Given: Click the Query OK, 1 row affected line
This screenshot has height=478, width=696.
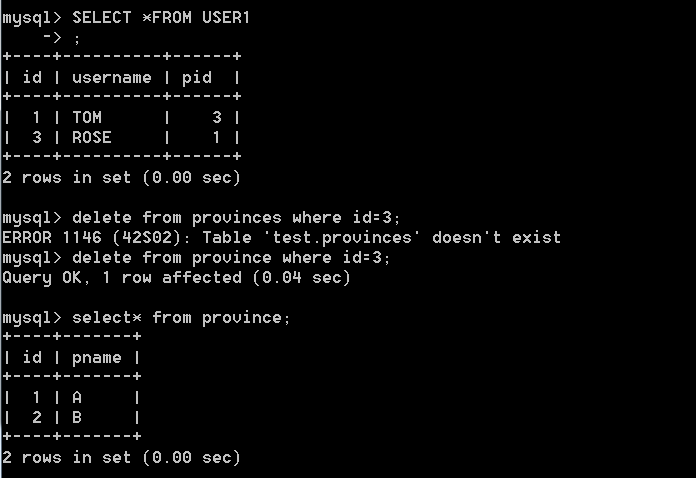Looking at the screenshot, I should 176,277.
